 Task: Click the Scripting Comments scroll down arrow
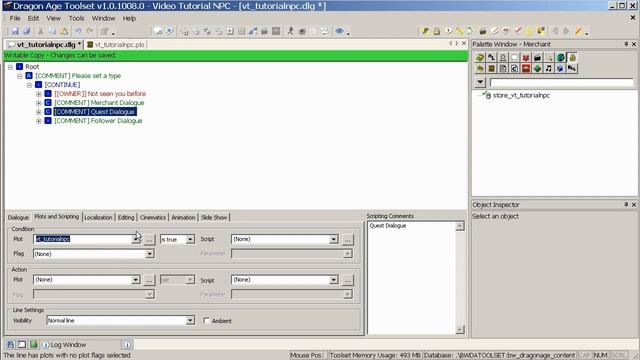click(x=460, y=329)
